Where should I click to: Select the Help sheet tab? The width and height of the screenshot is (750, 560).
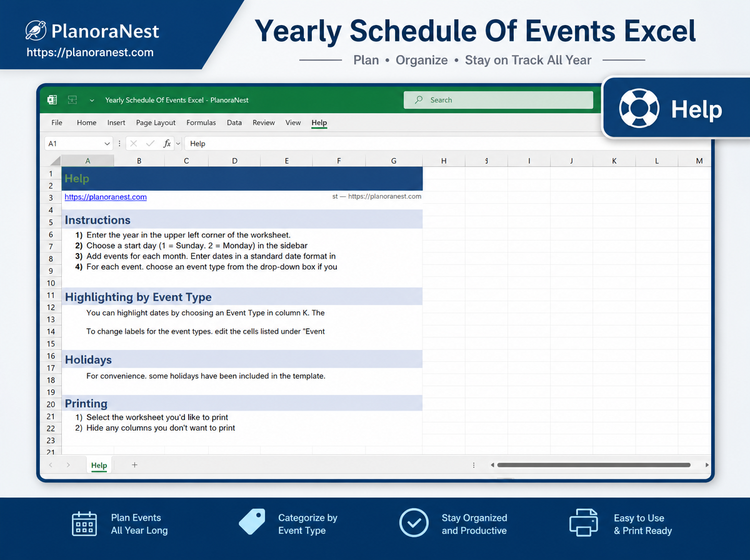pos(99,466)
